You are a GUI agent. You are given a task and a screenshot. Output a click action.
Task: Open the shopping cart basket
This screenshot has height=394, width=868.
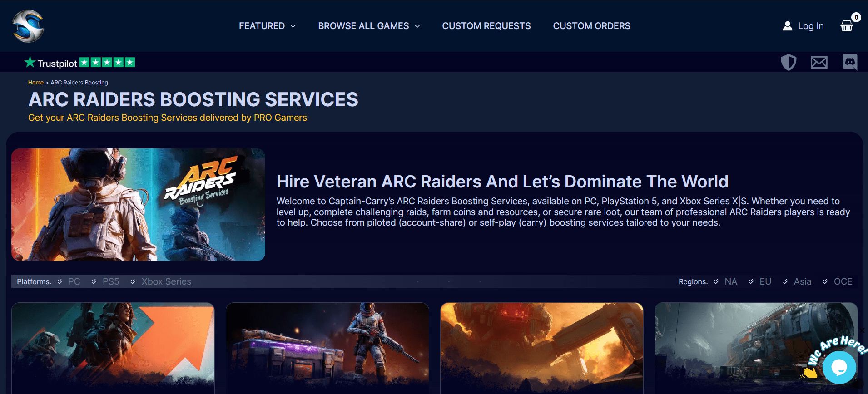coord(847,25)
